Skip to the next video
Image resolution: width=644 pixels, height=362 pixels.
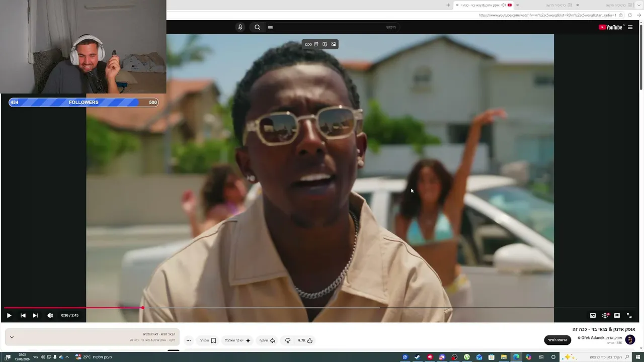click(35, 315)
